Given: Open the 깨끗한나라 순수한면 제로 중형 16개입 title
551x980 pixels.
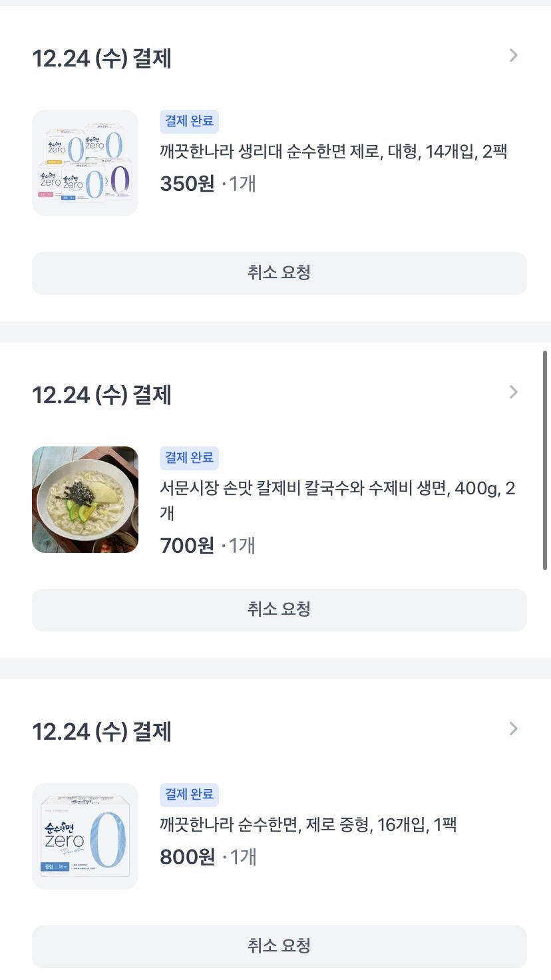Looking at the screenshot, I should [x=308, y=825].
